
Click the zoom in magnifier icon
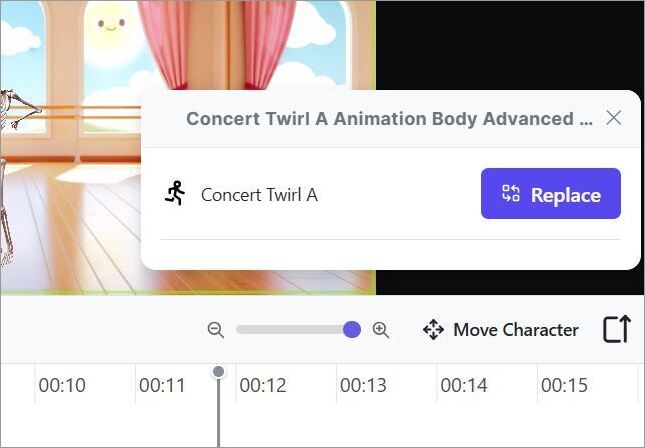pyautogui.click(x=381, y=330)
